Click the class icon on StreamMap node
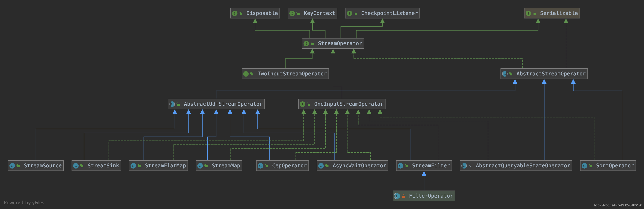Viewport: 644px width, 209px height. pyautogui.click(x=200, y=166)
